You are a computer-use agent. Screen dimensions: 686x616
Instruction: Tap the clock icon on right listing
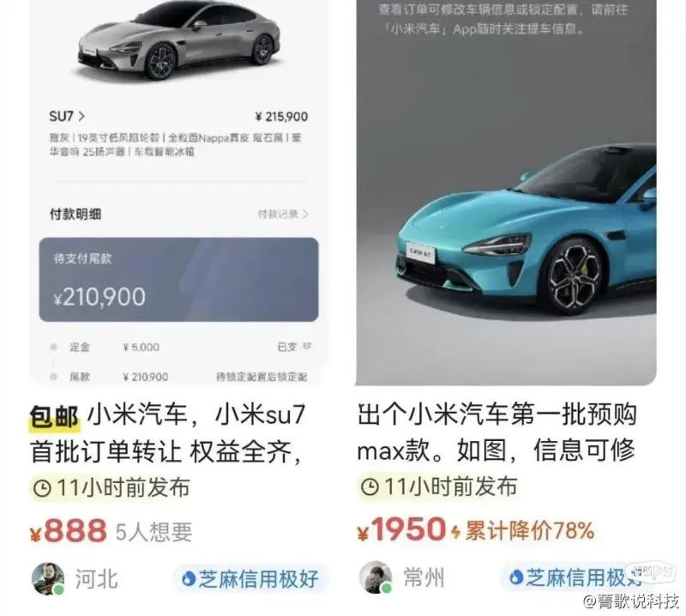click(370, 486)
